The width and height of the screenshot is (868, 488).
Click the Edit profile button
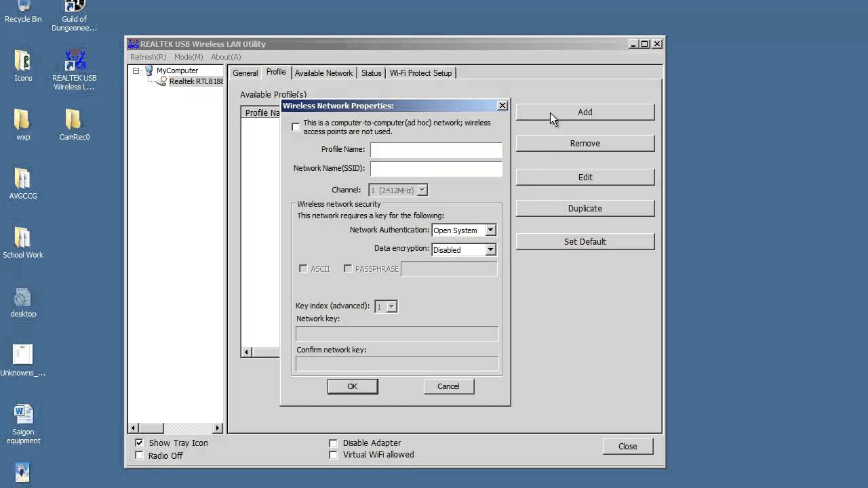point(585,178)
